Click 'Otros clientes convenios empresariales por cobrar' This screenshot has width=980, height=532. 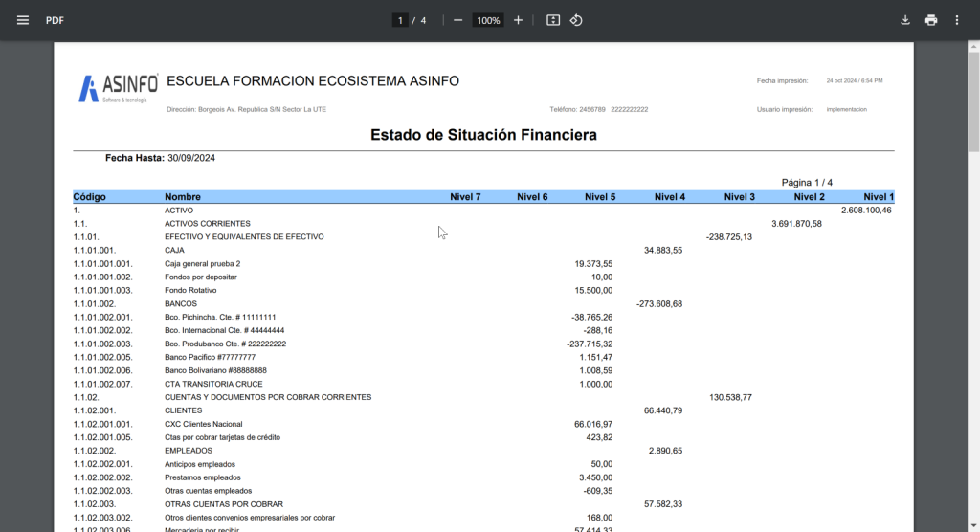point(250,519)
